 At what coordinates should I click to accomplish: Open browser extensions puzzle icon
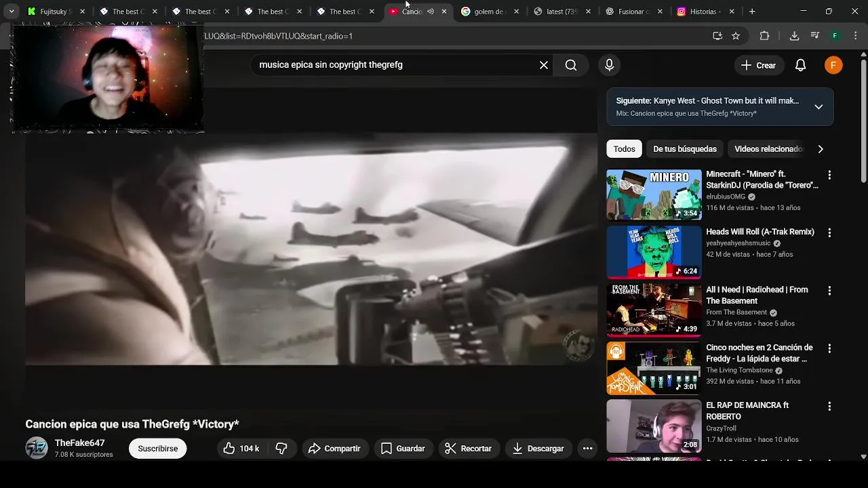click(x=764, y=36)
